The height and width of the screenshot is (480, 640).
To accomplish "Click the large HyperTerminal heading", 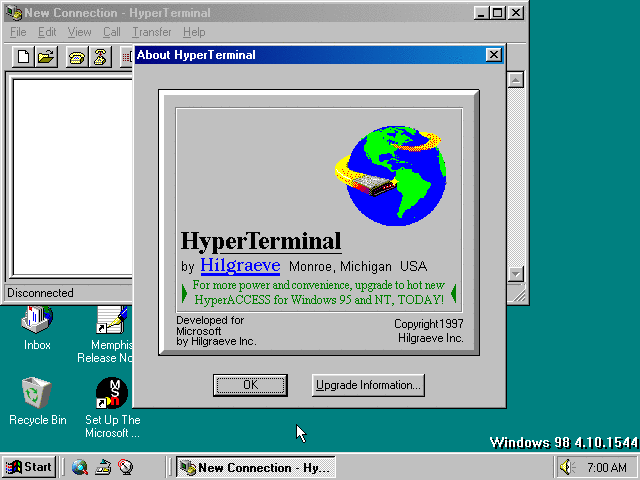I will (x=261, y=241).
